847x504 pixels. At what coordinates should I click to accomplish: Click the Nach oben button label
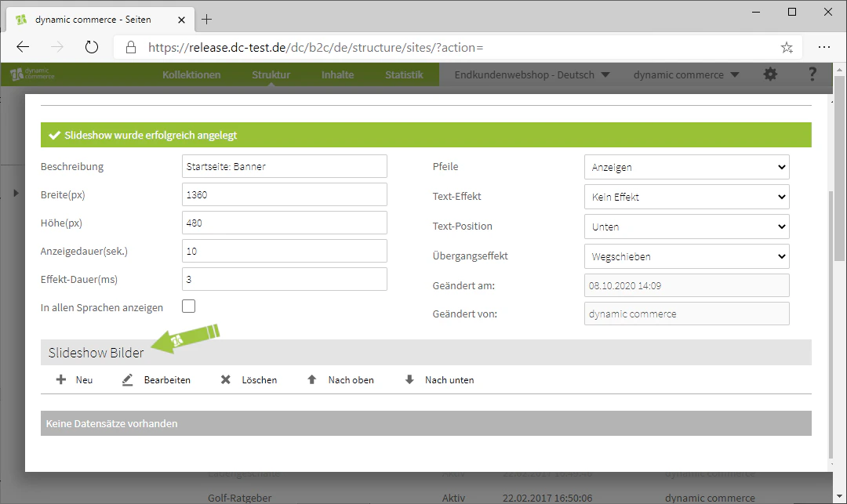tap(351, 380)
